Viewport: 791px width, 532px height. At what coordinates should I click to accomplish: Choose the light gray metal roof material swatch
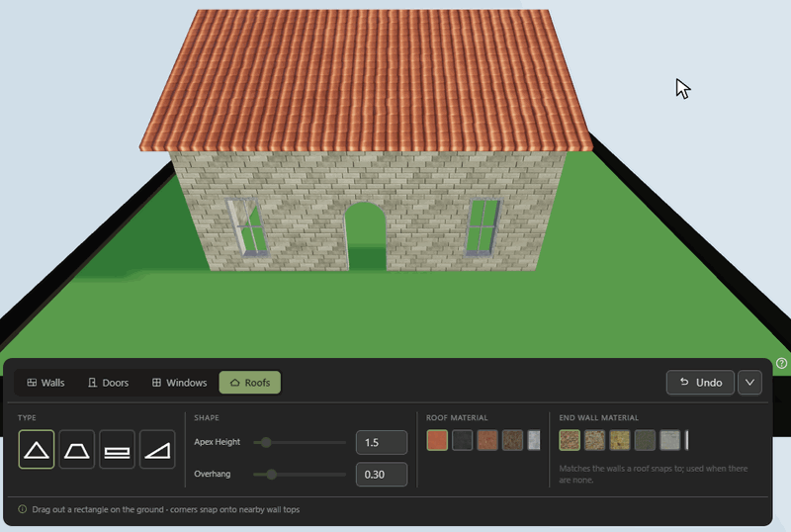coord(534,440)
